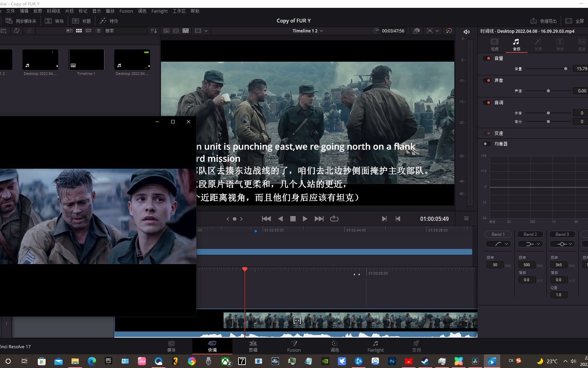This screenshot has width=588, height=368.
Task: Stop playback
Action: coord(293,219)
